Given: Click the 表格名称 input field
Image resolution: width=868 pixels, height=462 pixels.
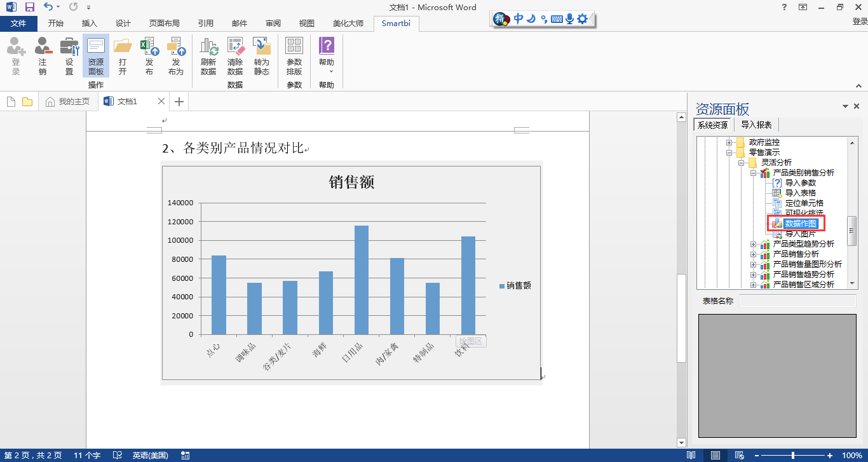Looking at the screenshot, I should coord(797,301).
